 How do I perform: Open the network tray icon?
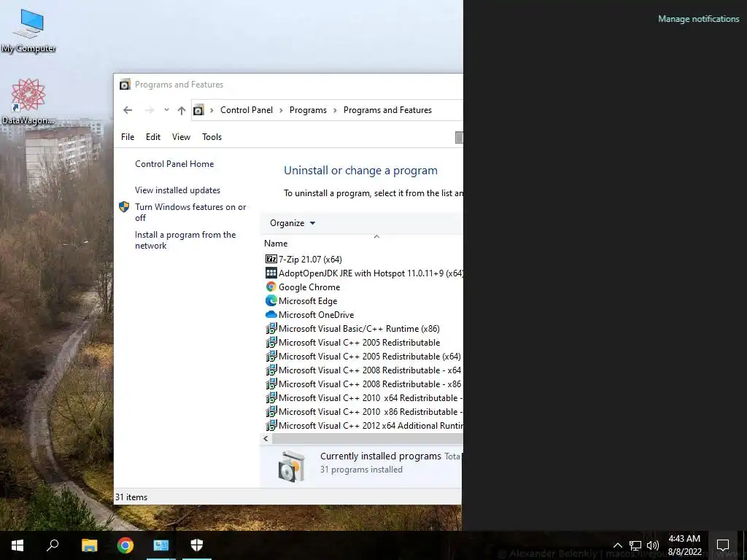coord(635,545)
